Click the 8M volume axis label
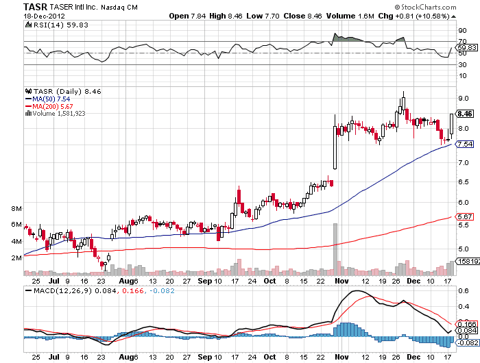The width and height of the screenshot is (480, 363). coord(16,209)
